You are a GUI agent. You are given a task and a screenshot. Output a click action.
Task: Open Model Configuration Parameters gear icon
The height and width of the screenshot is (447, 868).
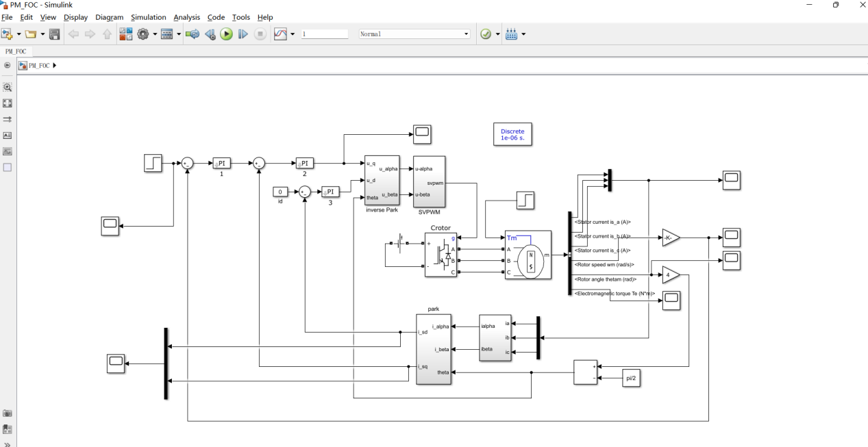143,34
